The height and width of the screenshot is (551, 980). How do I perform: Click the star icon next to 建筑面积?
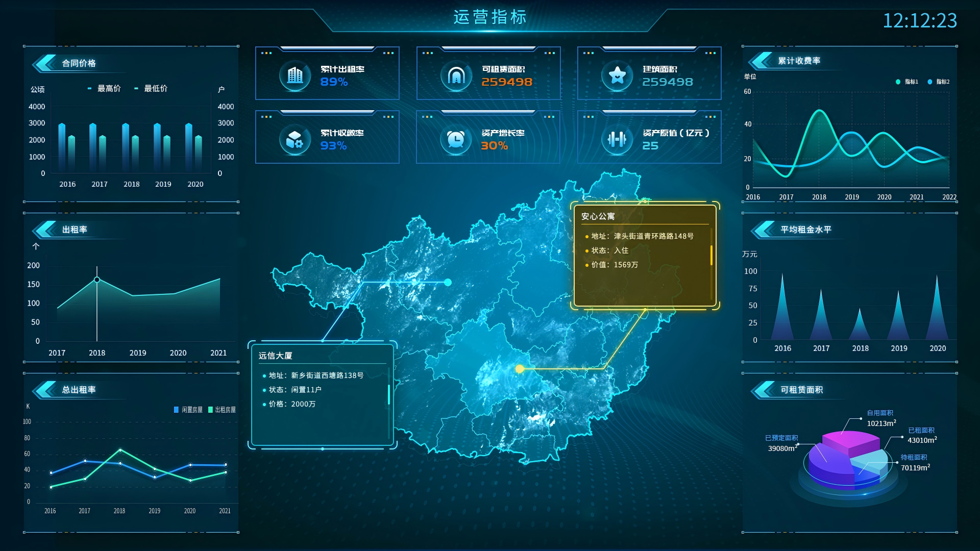click(x=618, y=76)
